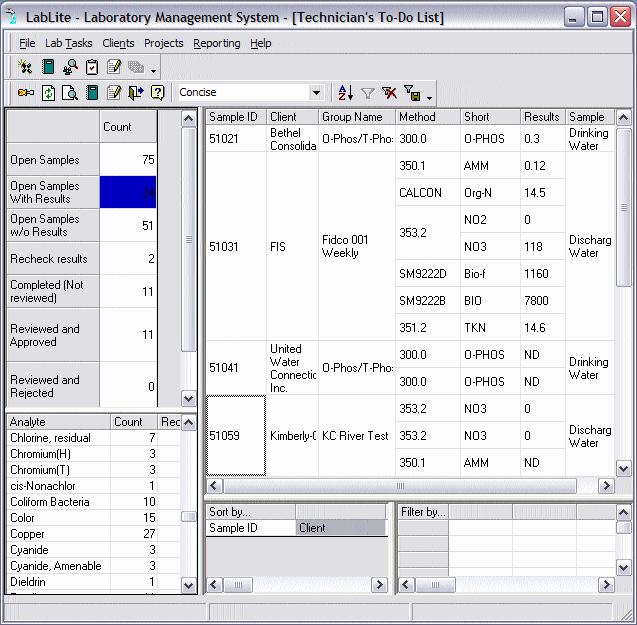
Task: Click the notepad with pencil icon in top toolbar
Action: 114,67
